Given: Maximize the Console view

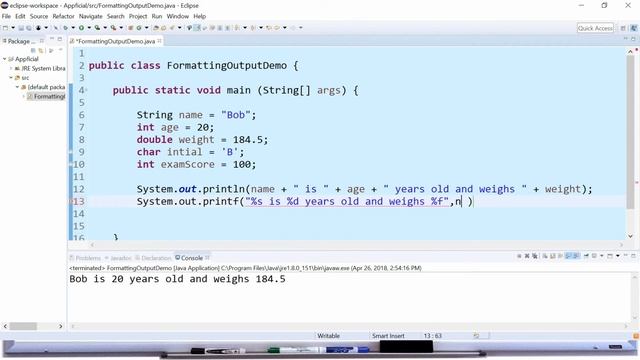Looking at the screenshot, I should pyautogui.click(x=633, y=256).
